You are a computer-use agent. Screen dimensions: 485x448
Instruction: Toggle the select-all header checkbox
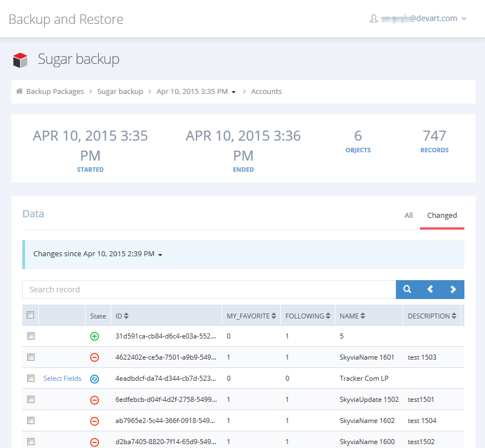click(31, 315)
